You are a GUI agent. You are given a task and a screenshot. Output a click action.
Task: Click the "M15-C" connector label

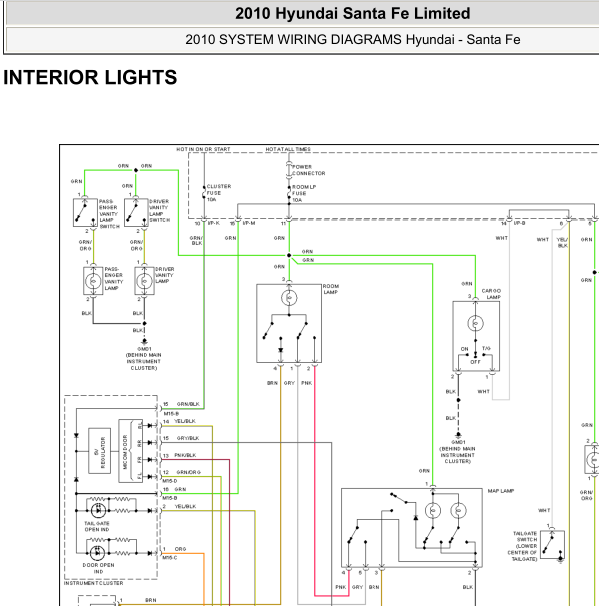tap(170, 558)
